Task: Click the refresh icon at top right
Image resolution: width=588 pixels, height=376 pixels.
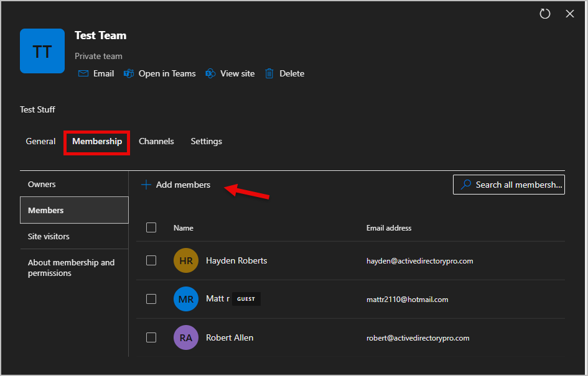Action: coord(545,14)
